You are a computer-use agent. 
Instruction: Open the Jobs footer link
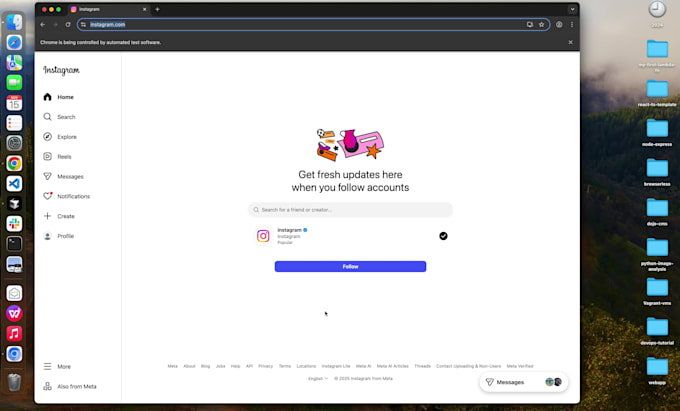tap(220, 366)
